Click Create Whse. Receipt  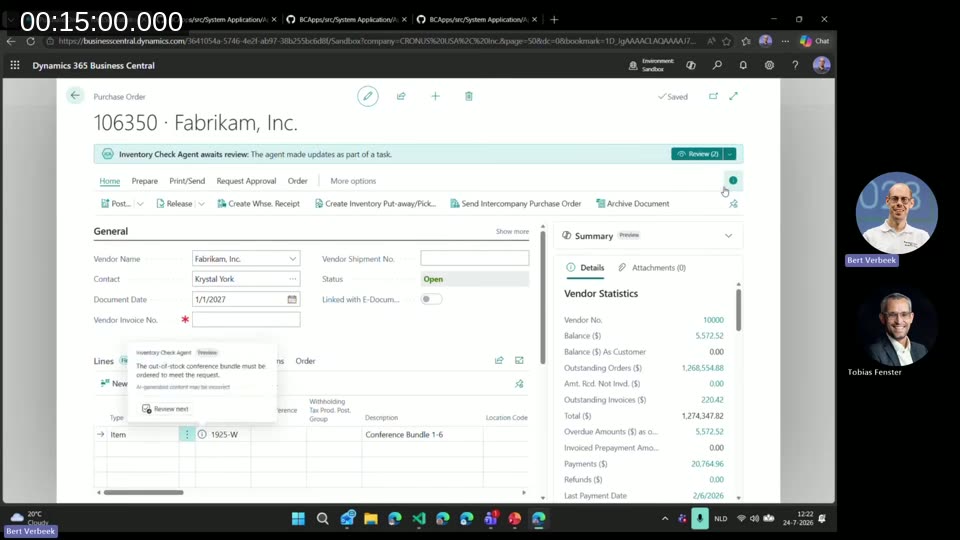(x=258, y=204)
